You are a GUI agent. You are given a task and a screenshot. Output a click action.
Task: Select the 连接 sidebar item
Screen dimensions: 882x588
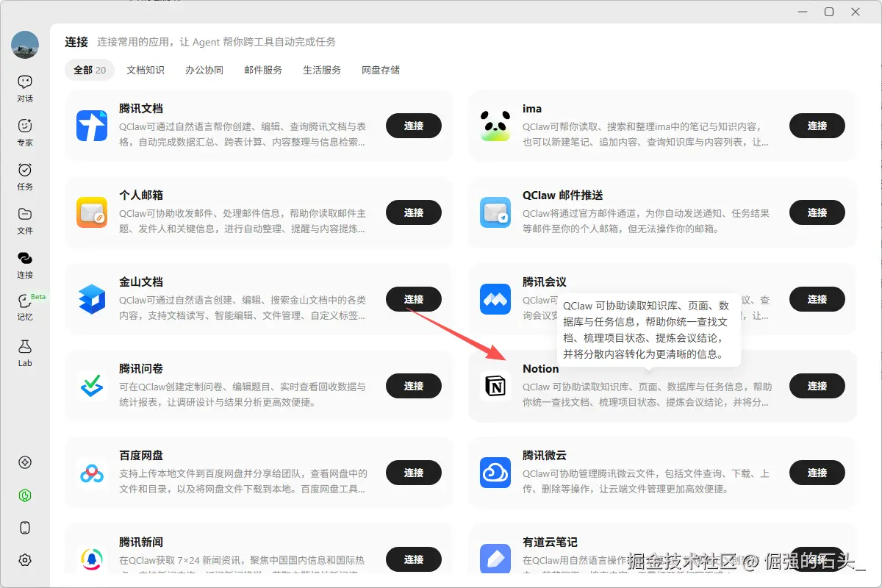point(25,265)
